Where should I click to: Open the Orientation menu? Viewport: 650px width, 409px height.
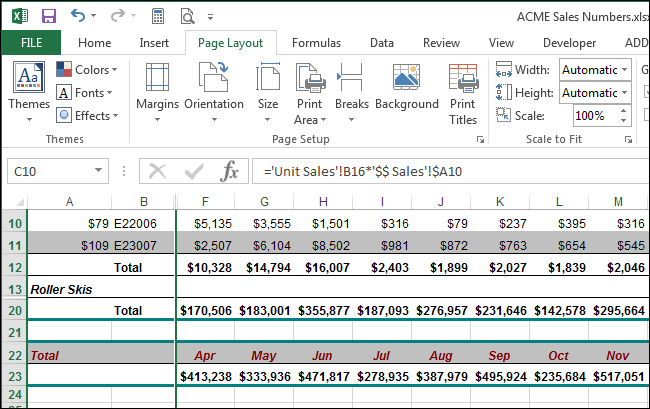[x=214, y=88]
